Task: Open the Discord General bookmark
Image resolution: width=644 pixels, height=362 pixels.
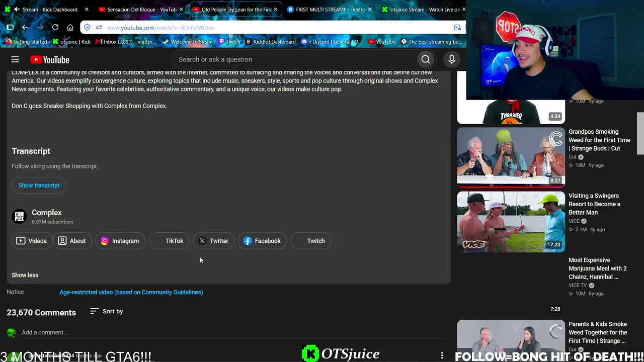Action: 332,42
